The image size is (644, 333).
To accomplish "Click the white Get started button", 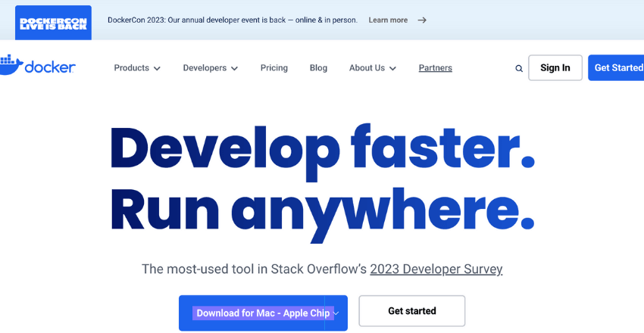I will [x=412, y=311].
